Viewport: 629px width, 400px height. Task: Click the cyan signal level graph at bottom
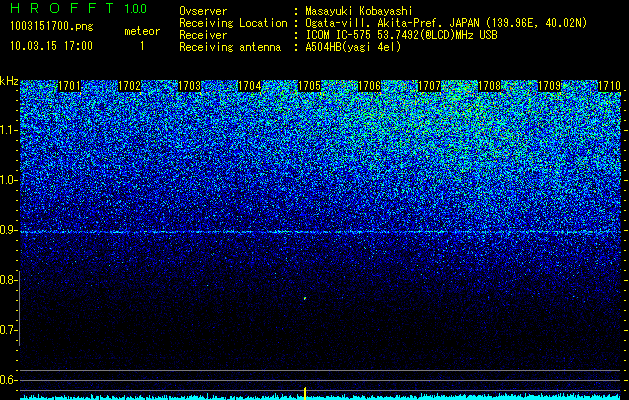(320, 397)
